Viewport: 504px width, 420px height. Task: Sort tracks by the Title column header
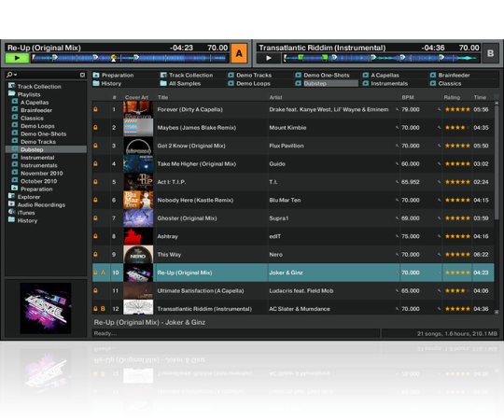tap(162, 97)
